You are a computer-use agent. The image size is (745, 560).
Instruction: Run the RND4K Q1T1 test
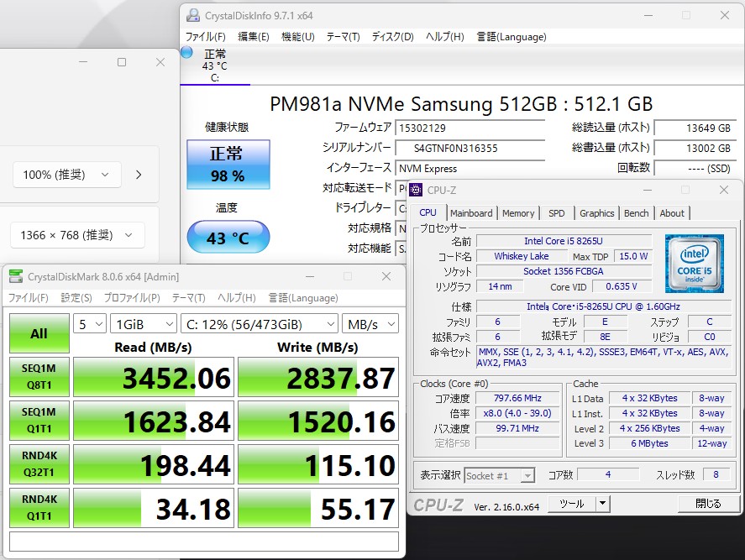pos(39,508)
